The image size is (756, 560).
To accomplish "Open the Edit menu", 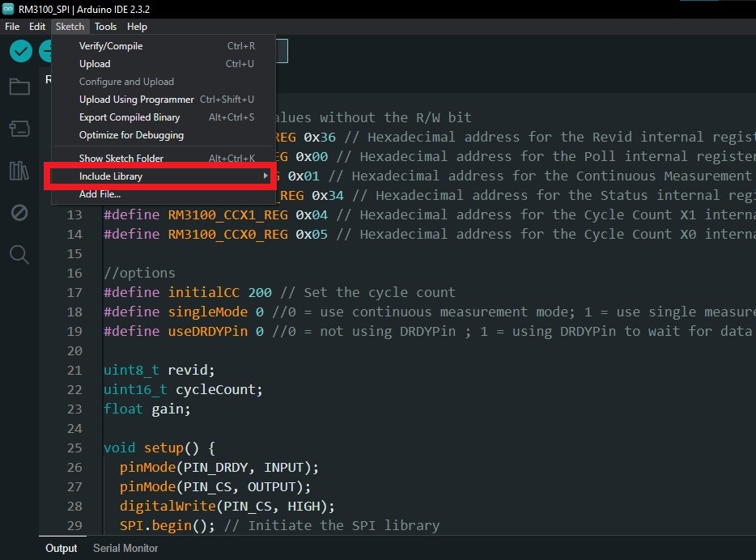I will [x=37, y=27].
